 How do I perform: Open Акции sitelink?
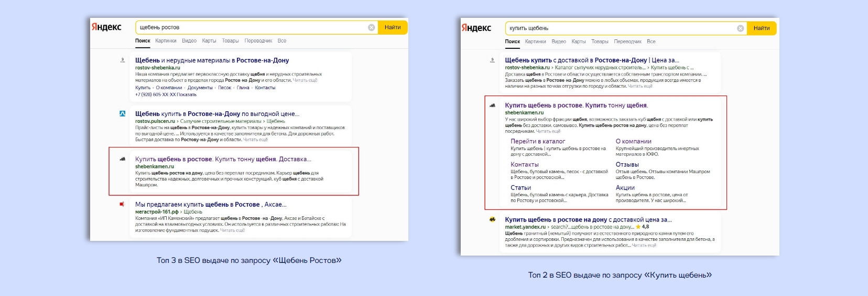[x=625, y=187]
